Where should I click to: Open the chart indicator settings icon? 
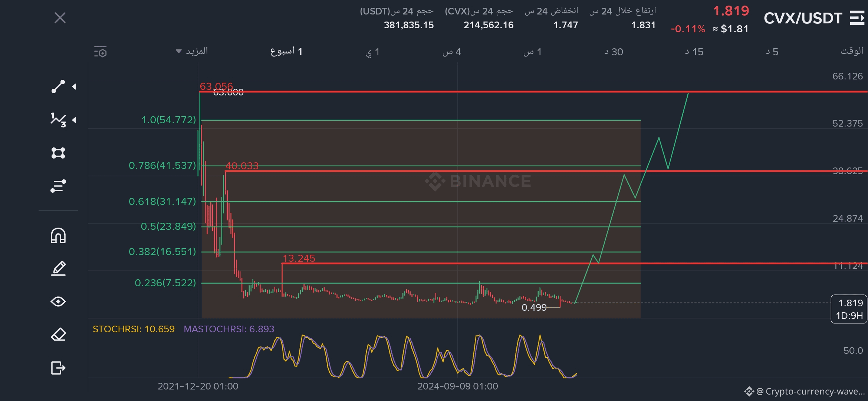100,52
